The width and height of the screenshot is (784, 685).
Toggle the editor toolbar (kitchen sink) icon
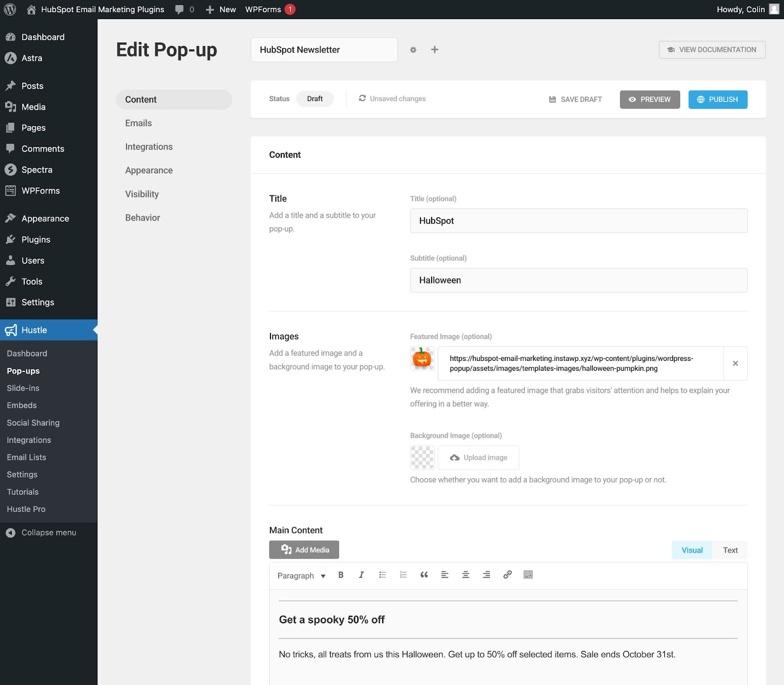coord(528,575)
